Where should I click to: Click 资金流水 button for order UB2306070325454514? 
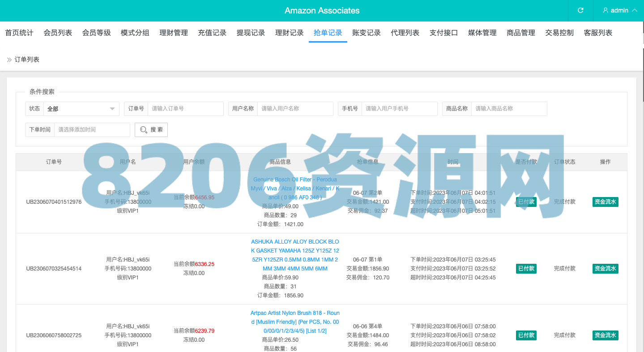tap(605, 269)
